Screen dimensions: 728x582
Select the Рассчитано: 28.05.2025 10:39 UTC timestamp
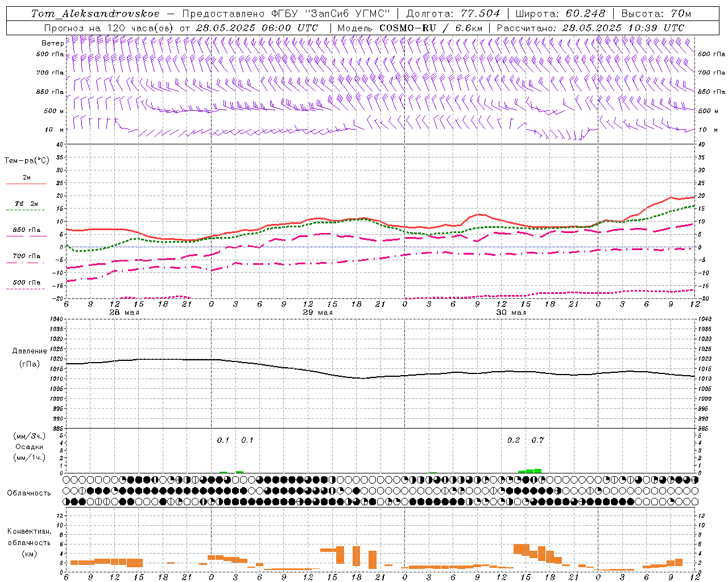590,28
